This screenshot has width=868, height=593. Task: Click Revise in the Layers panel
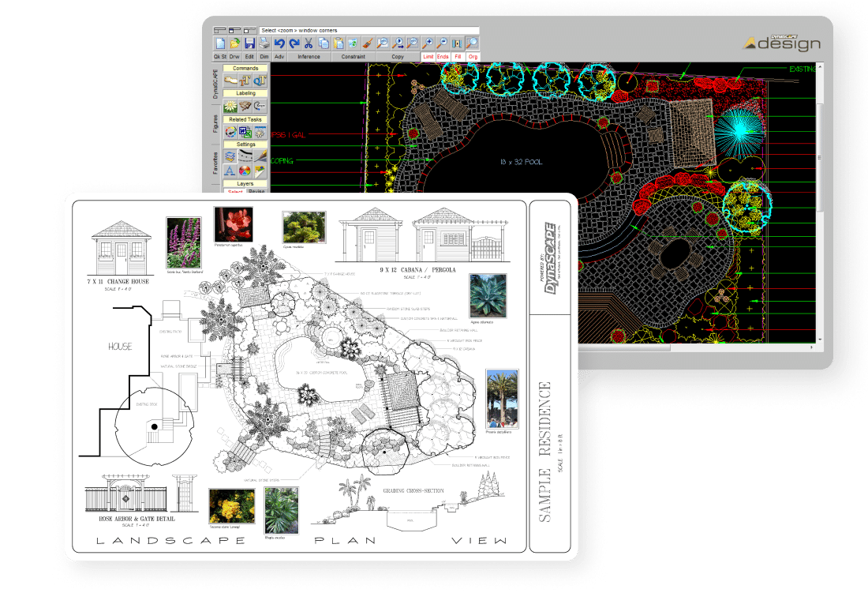pyautogui.click(x=256, y=191)
